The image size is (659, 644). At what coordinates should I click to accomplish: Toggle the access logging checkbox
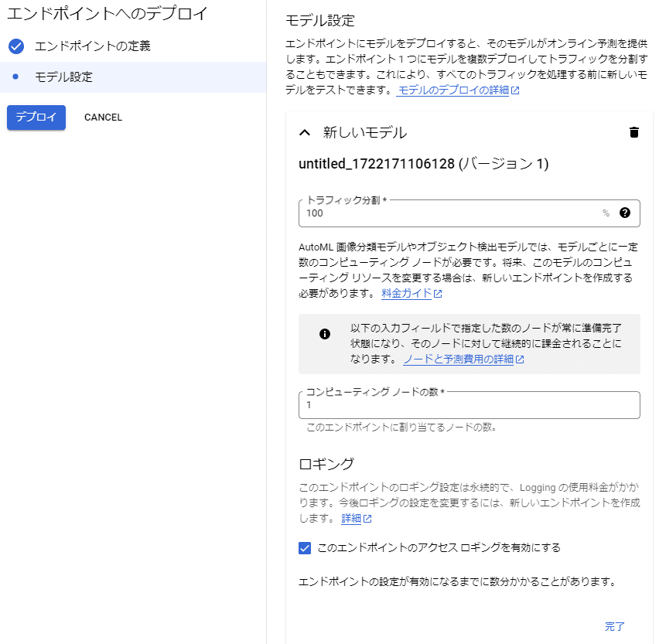coord(305,548)
